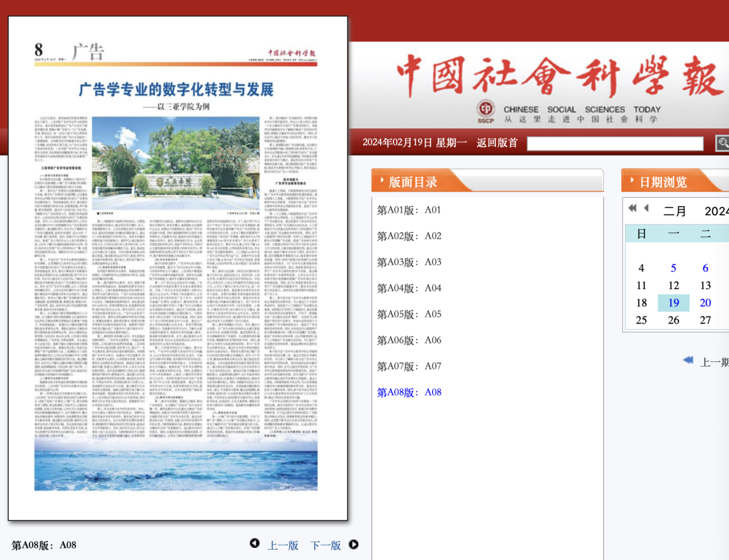The width and height of the screenshot is (729, 560).
Task: Click the black left-arrow previous page icon
Action: (254, 543)
